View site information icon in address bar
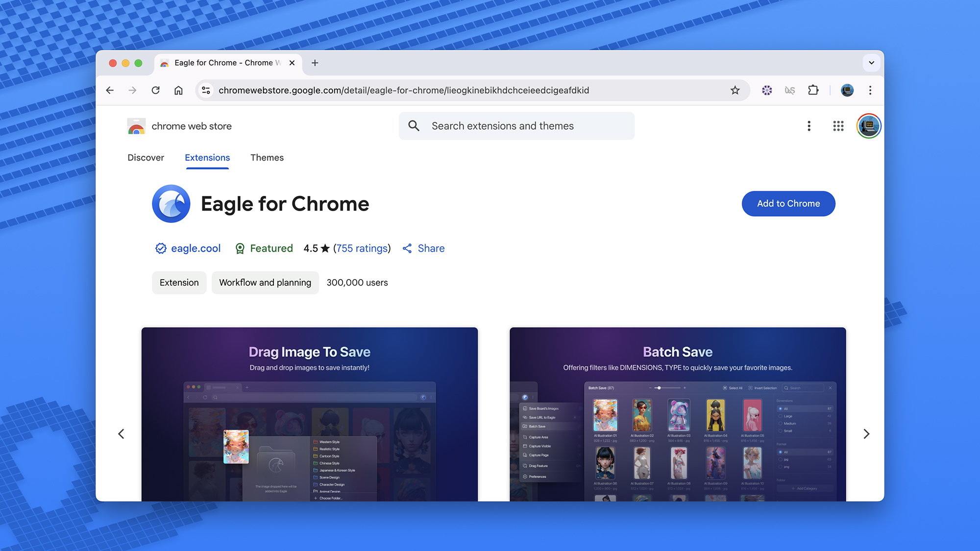This screenshot has width=980, height=551. click(x=206, y=90)
